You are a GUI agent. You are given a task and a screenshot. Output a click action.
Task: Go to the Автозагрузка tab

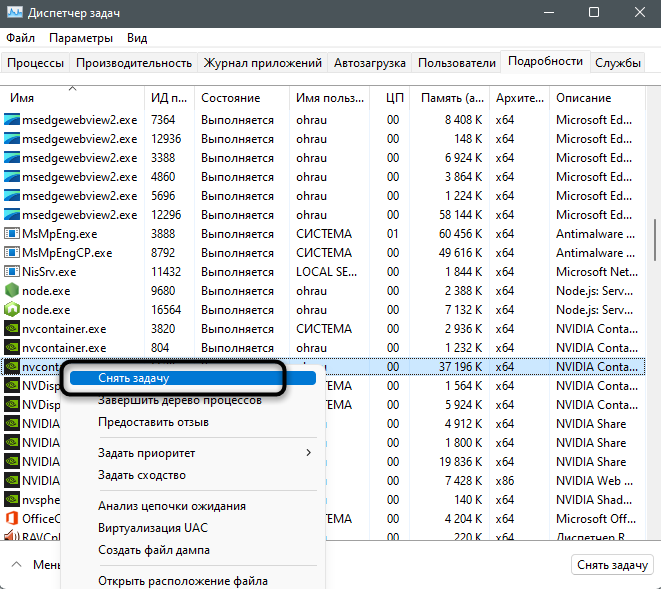click(x=369, y=63)
